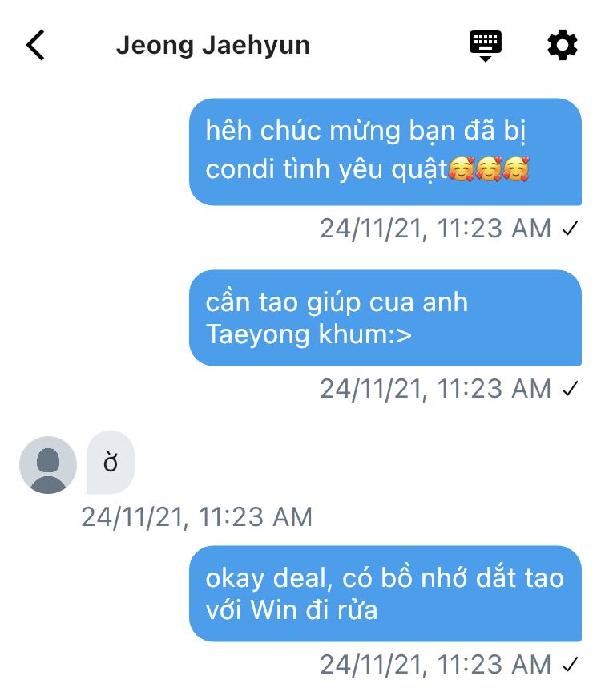
Task: Click the word 'Taeyong' in the second bubble
Action: click(x=258, y=335)
